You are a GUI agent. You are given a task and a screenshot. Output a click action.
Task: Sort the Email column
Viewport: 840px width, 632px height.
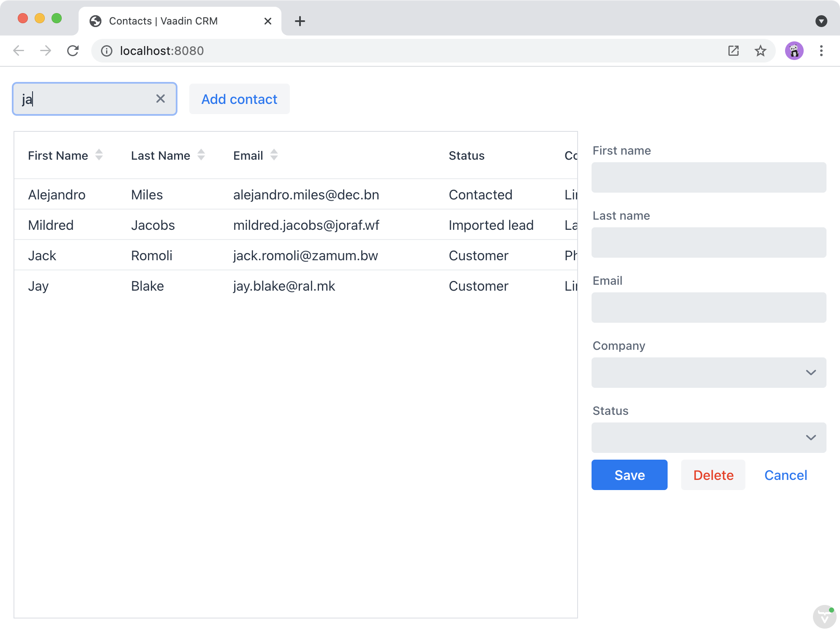(x=274, y=155)
